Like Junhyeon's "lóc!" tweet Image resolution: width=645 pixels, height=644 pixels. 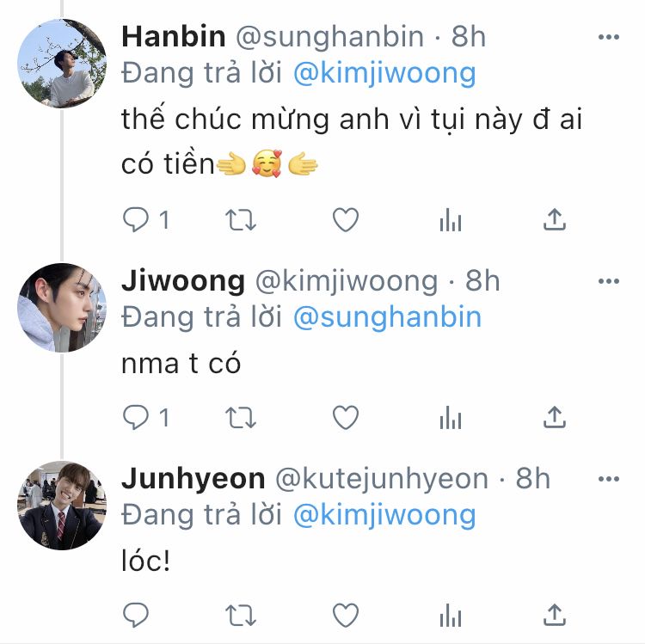[x=345, y=615]
